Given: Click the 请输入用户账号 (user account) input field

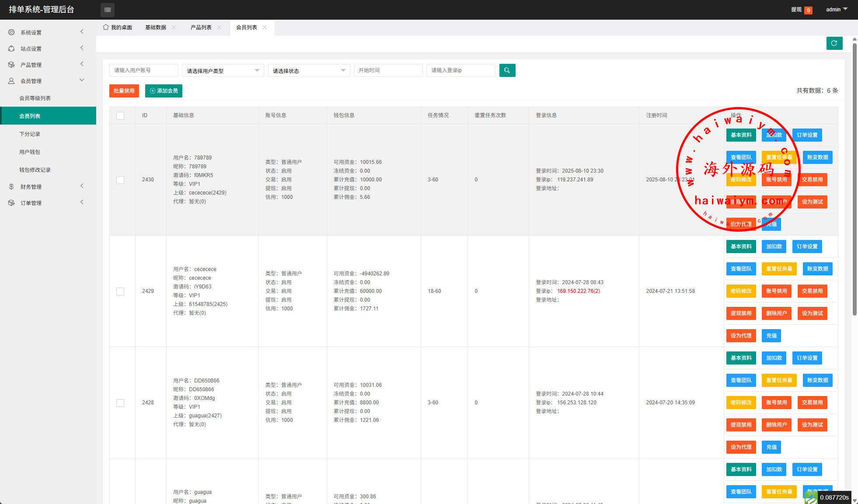Looking at the screenshot, I should point(143,70).
